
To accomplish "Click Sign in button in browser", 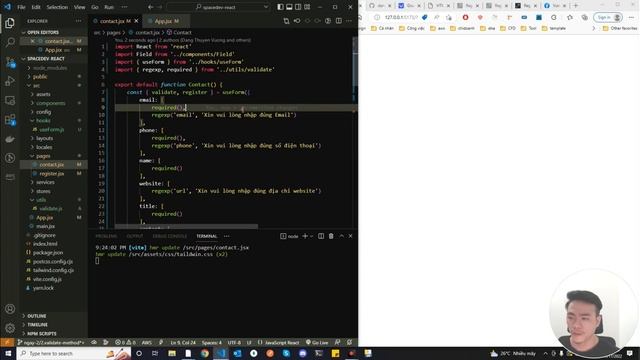I will 608,17.
